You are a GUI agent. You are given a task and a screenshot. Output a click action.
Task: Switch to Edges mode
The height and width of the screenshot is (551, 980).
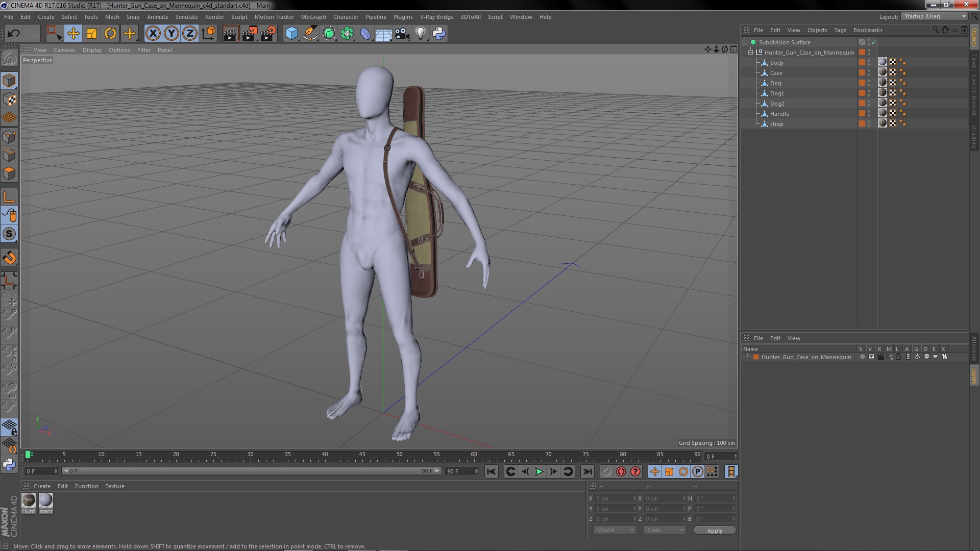[x=9, y=155]
